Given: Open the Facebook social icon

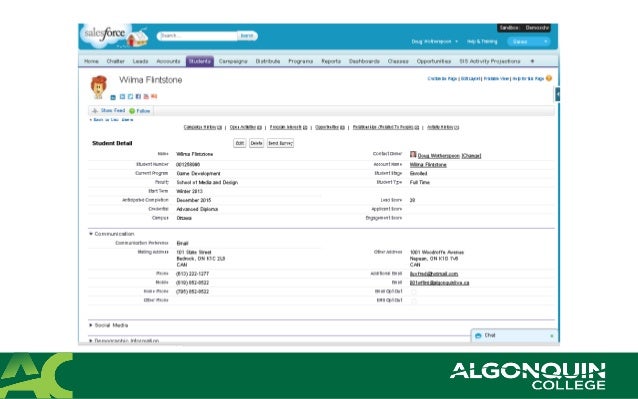Looking at the screenshot, I should click(x=138, y=97).
